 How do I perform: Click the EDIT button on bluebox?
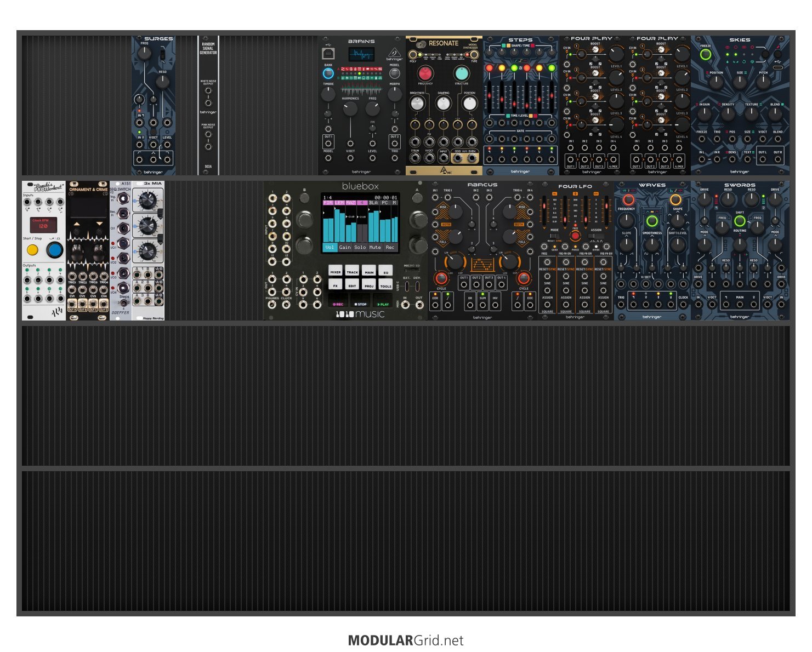(353, 285)
